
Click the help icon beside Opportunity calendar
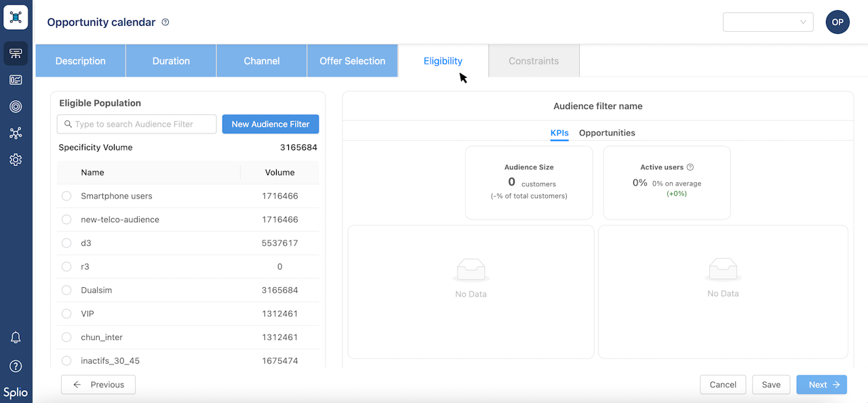[165, 22]
